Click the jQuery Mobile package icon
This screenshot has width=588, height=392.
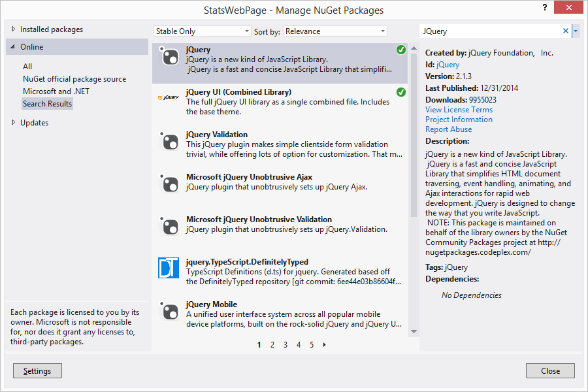169,311
